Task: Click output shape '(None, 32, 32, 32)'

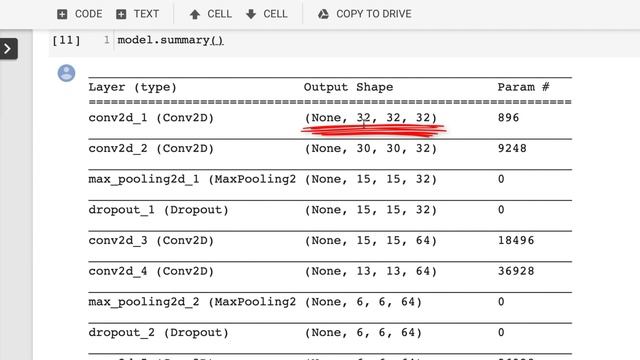Action: click(x=371, y=118)
